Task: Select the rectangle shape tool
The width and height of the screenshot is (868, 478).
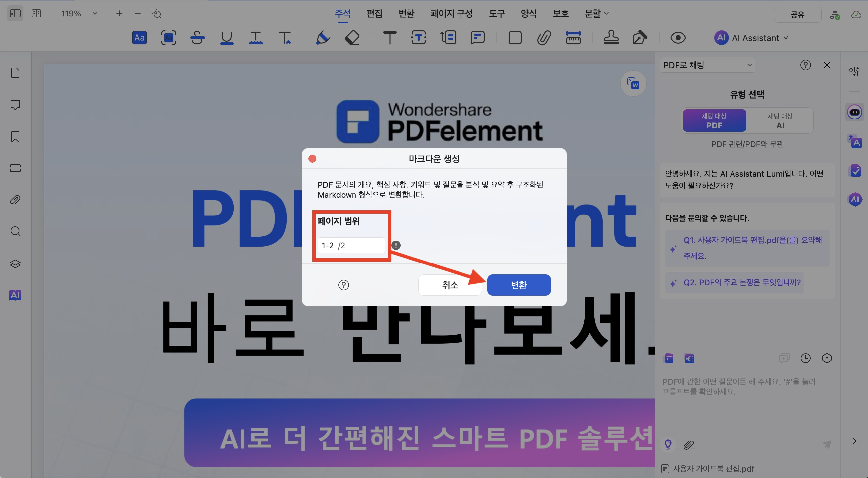Action: (x=515, y=38)
